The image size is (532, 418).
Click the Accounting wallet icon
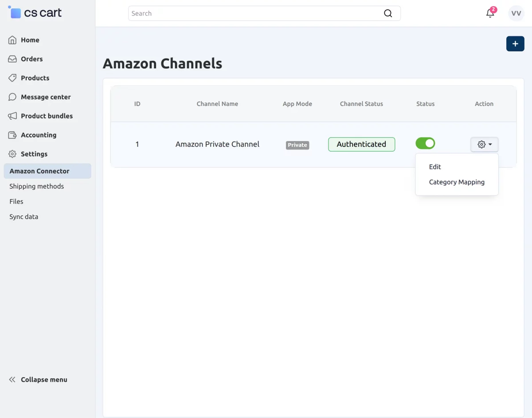click(12, 135)
